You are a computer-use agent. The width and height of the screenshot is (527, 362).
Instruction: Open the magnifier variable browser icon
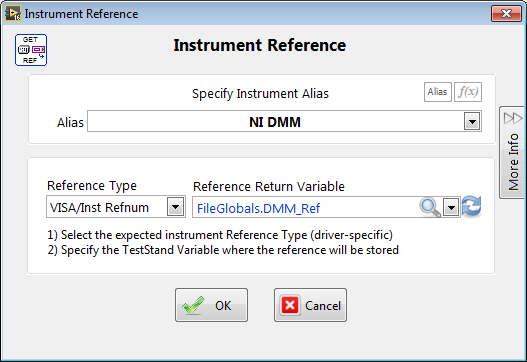(430, 207)
